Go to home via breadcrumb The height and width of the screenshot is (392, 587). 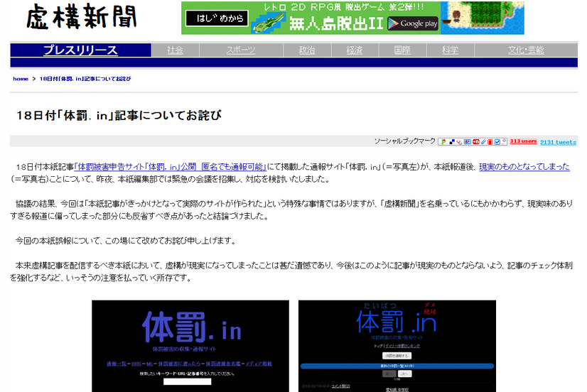coord(21,79)
